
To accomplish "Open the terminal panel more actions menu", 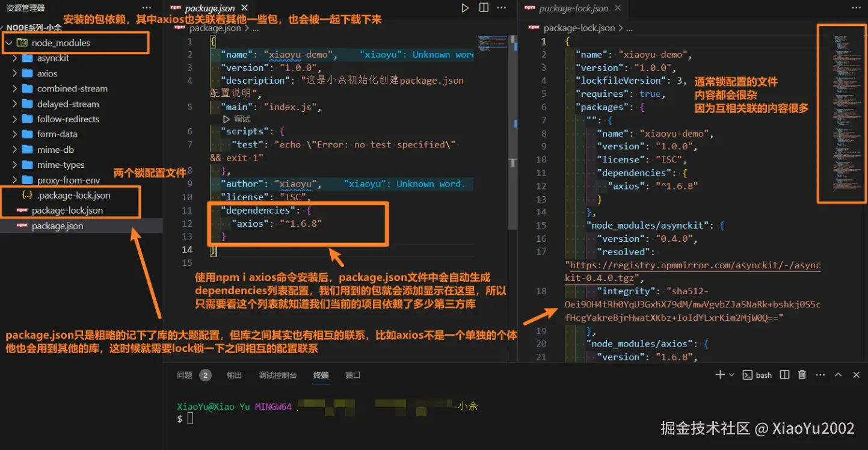I will click(x=820, y=375).
